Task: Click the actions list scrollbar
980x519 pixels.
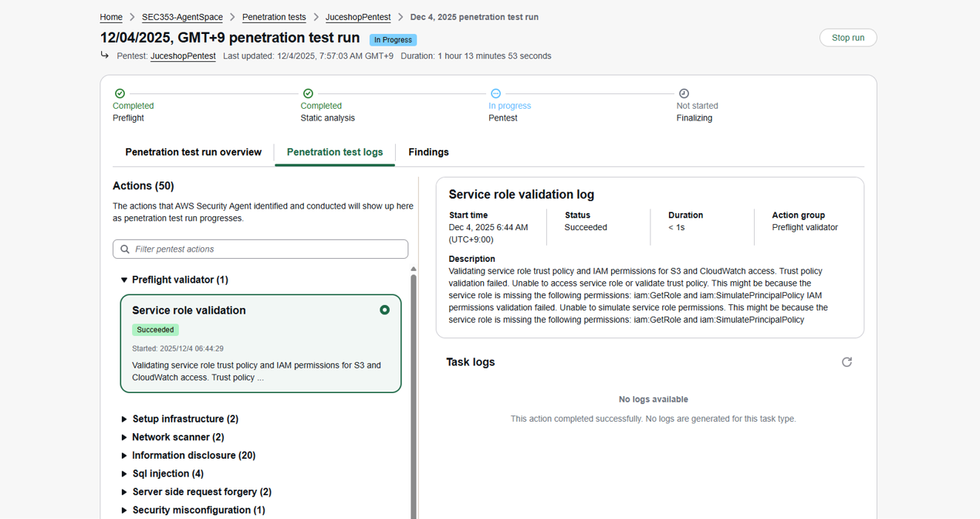Action: click(414, 386)
